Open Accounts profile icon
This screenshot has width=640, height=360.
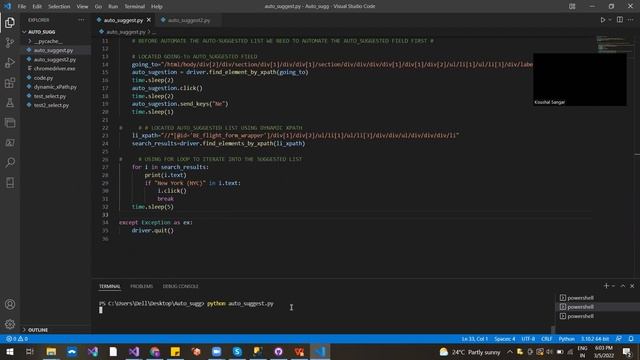click(x=10, y=304)
